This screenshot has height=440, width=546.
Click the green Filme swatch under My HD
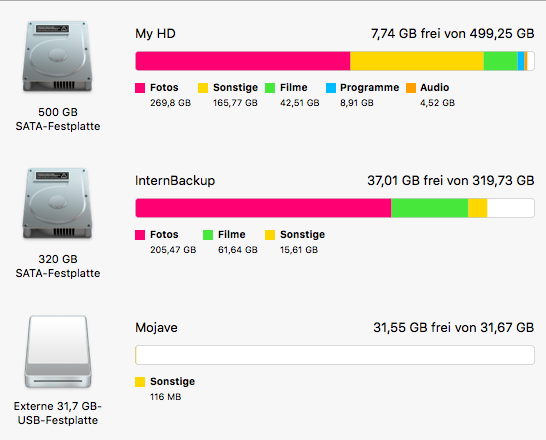coord(270,88)
